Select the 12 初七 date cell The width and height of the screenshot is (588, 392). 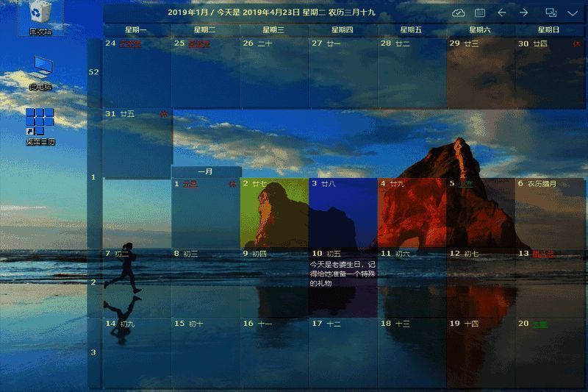[x=481, y=283]
